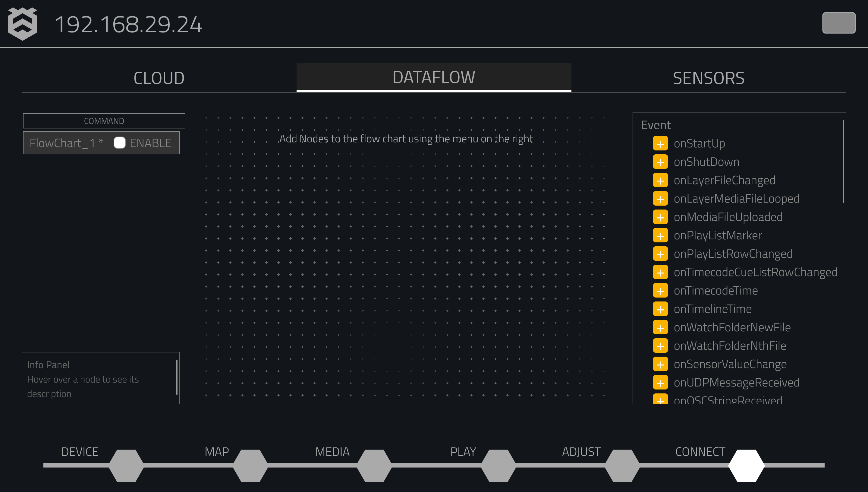
Task: Expand the onMediaFileUploaded event node
Action: coord(661,216)
